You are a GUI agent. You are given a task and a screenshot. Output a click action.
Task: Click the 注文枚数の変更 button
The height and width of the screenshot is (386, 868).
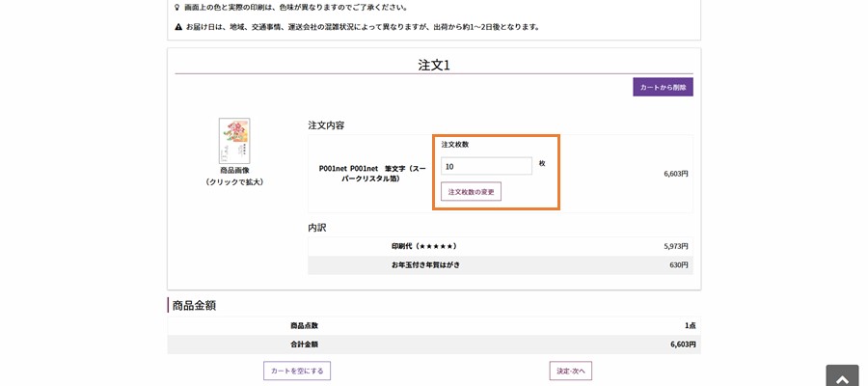click(x=471, y=191)
